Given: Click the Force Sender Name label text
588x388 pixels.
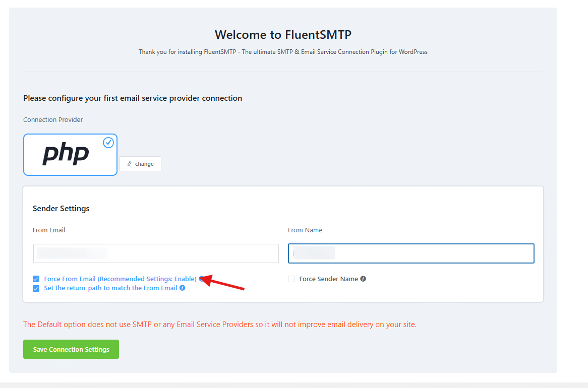Looking at the screenshot, I should pos(328,279).
